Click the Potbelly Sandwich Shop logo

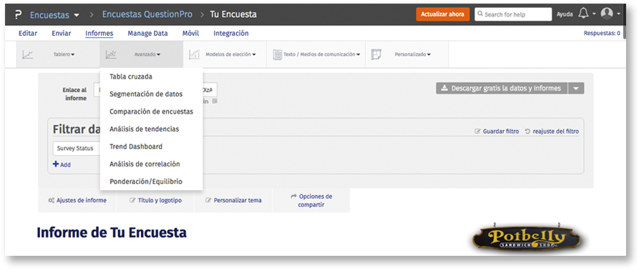527,237
